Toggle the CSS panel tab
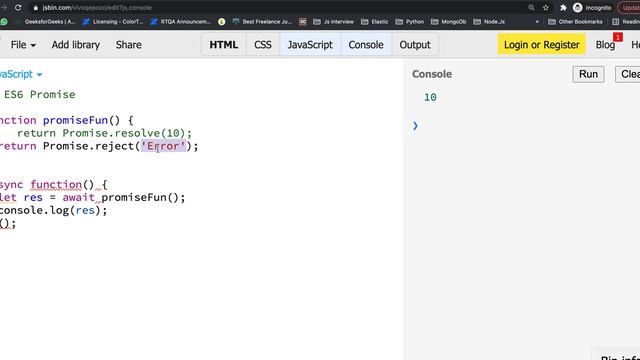Viewport: 640px width, 360px height. tap(263, 44)
